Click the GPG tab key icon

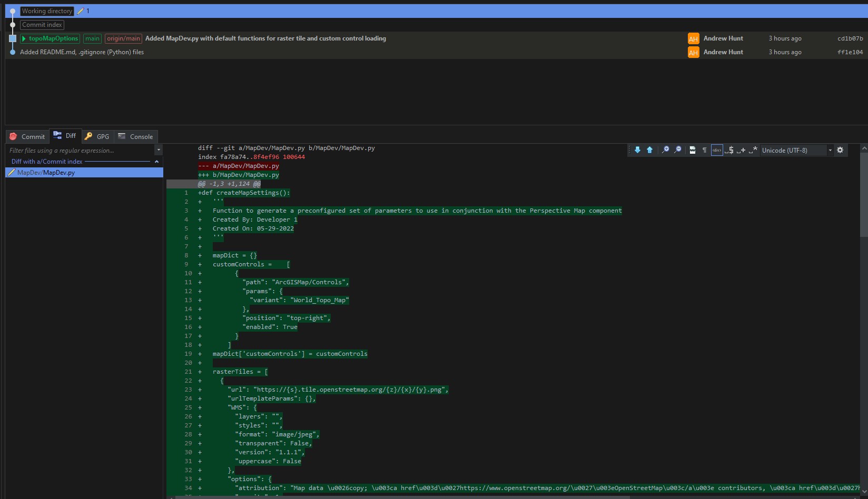pos(88,136)
